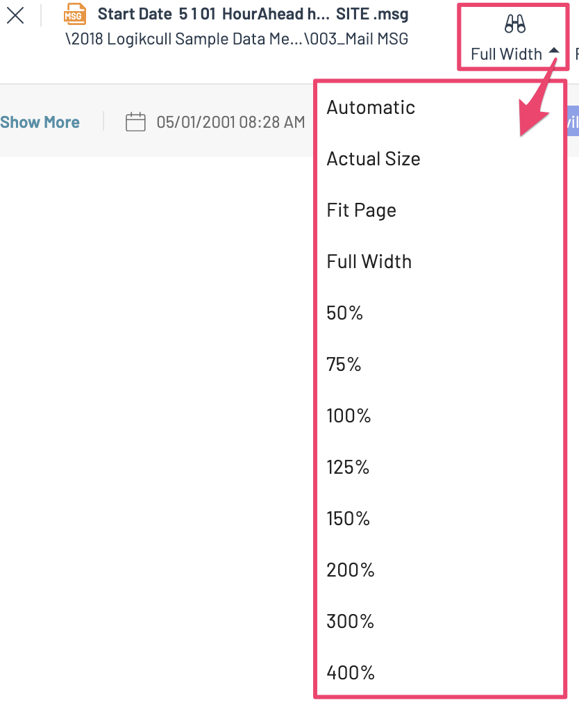Choose Actual Size from zoom menu
Viewport: 579px width, 728px height.
click(374, 158)
